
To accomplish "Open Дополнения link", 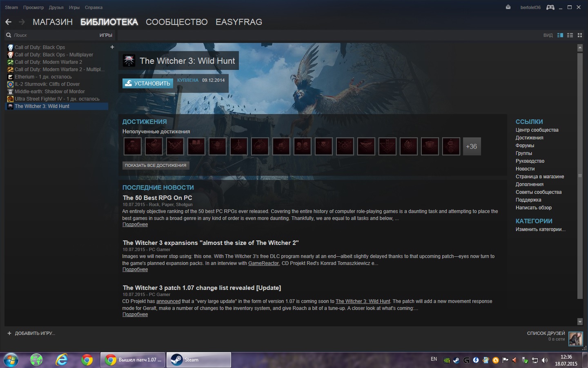I will click(x=529, y=184).
